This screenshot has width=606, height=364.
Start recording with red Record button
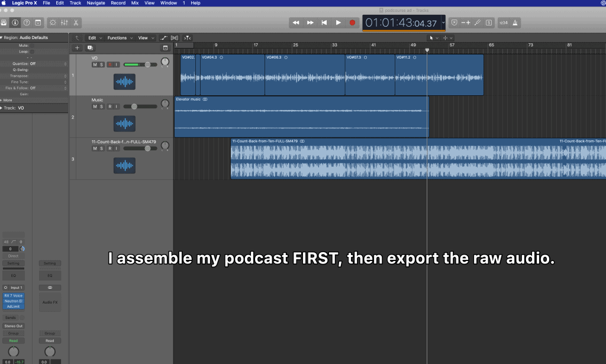tap(352, 23)
